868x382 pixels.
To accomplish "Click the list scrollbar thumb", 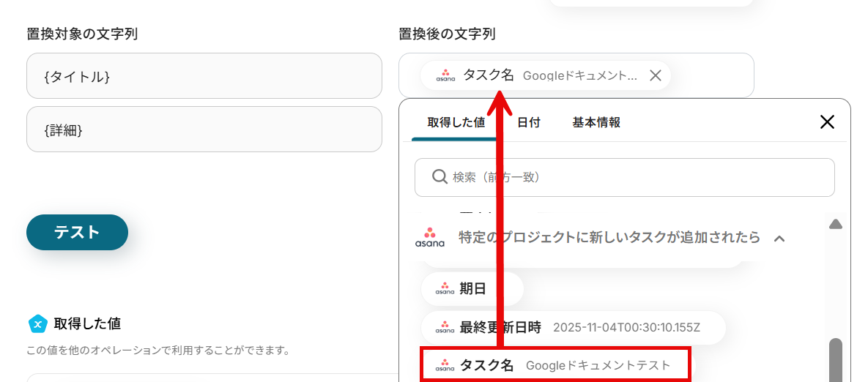I will point(835,360).
